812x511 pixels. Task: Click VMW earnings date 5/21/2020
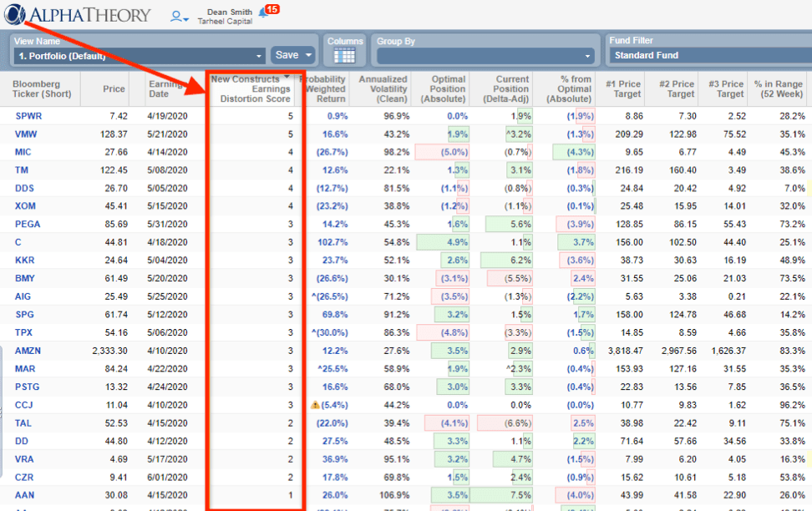coord(167,134)
